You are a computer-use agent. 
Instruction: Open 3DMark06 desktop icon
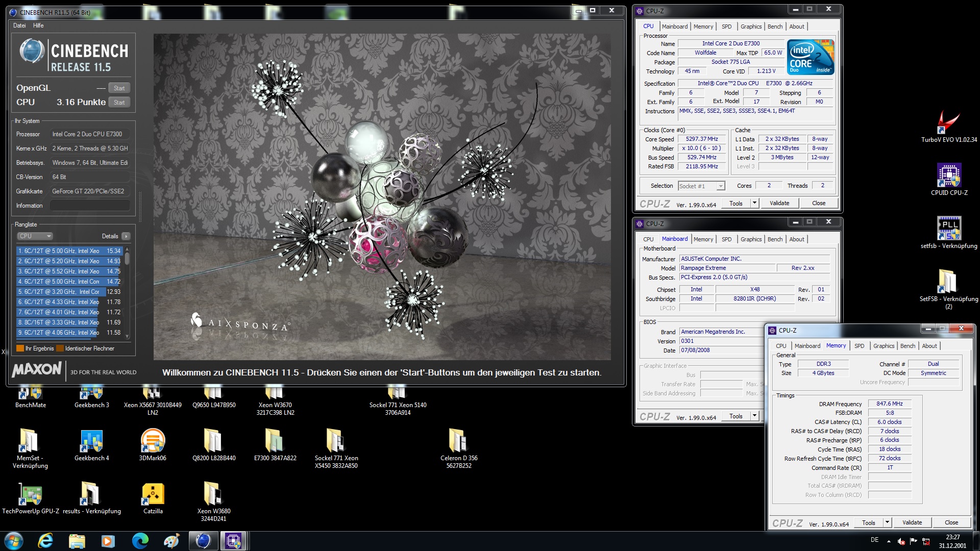[x=153, y=445]
